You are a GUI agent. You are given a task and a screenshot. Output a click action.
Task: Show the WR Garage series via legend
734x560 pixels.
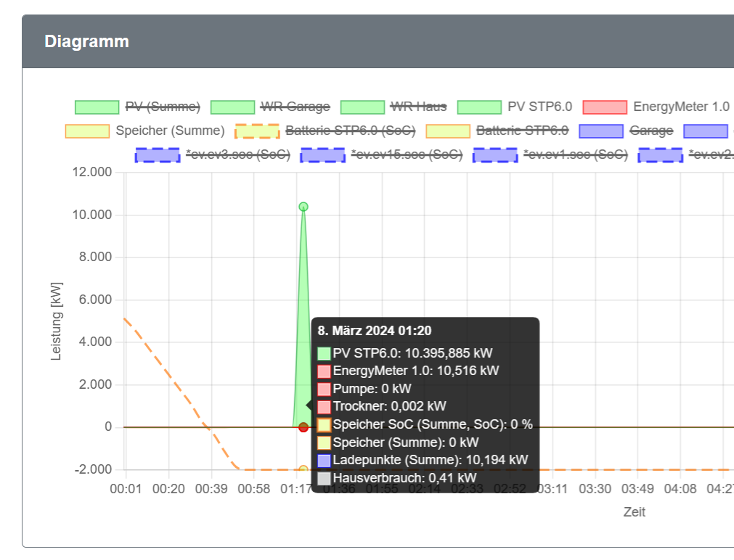[270, 107]
